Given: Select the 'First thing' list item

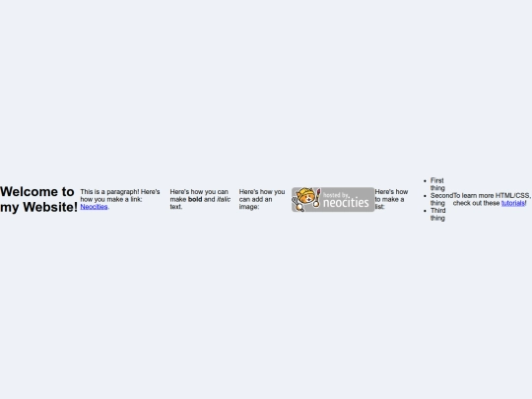Looking at the screenshot, I should pyautogui.click(x=437, y=184).
